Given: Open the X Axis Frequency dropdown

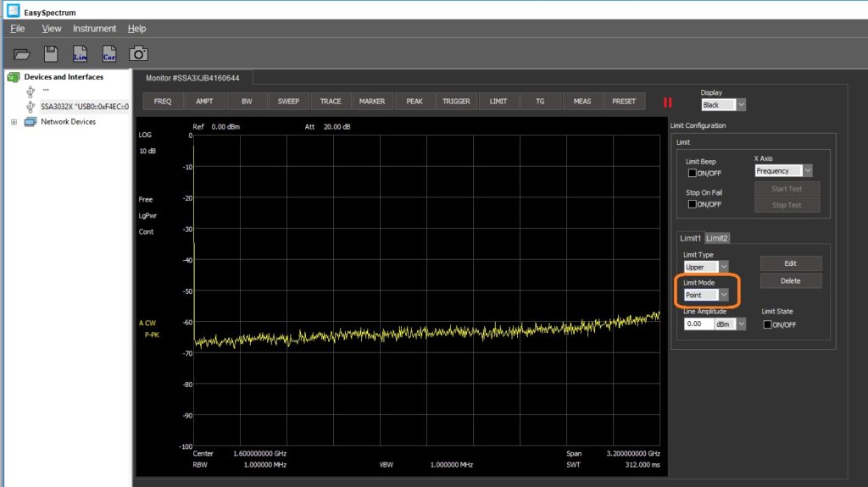Looking at the screenshot, I should 783,171.
